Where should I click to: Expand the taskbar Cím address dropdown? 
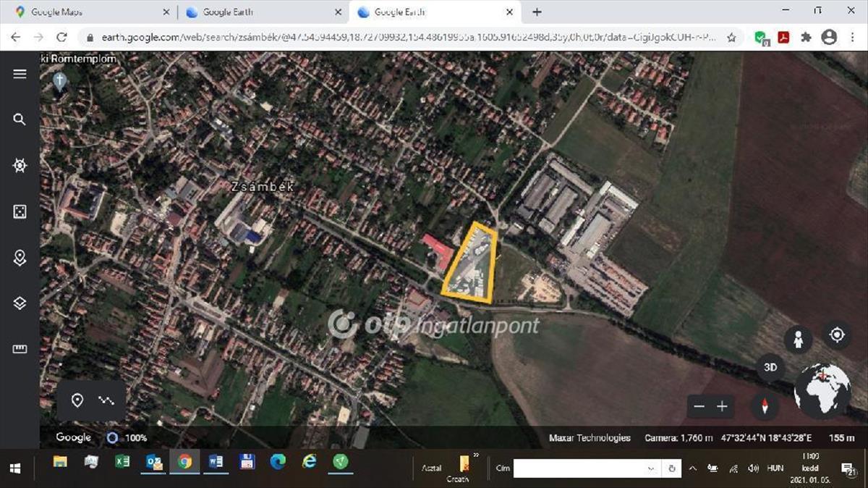click(x=652, y=468)
